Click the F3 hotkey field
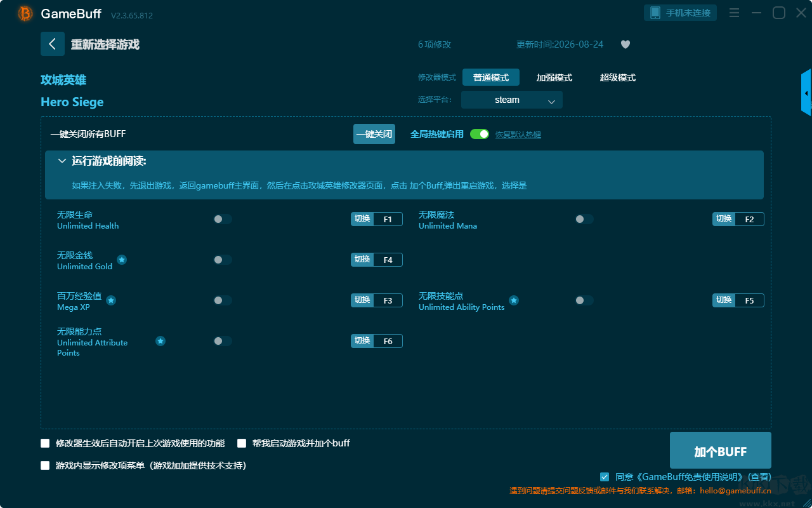This screenshot has width=812, height=508. 388,300
